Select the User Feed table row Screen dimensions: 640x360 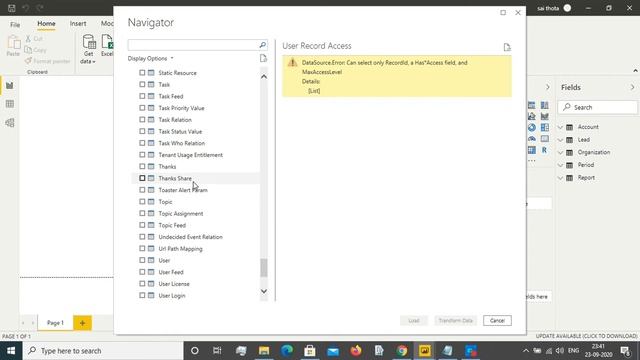point(195,272)
